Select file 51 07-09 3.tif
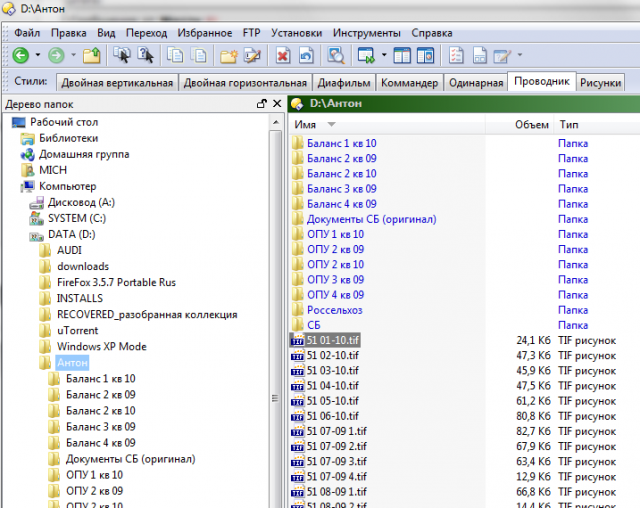 pos(337,461)
